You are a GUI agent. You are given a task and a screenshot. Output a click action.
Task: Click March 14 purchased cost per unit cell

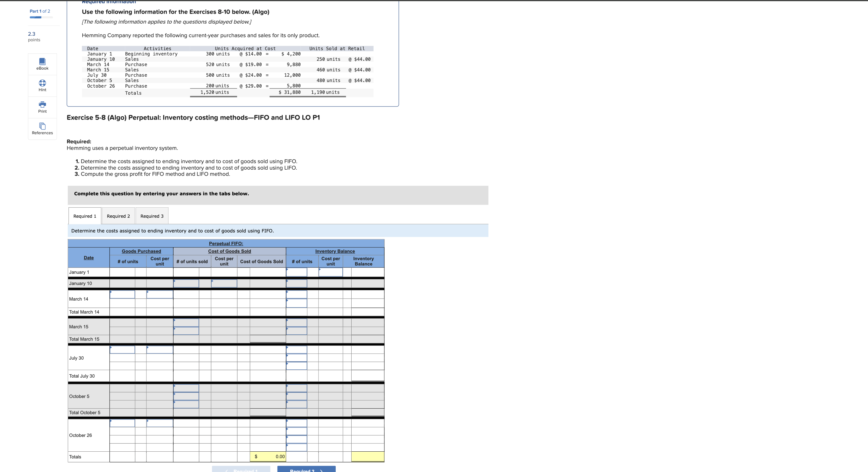pyautogui.click(x=160, y=294)
